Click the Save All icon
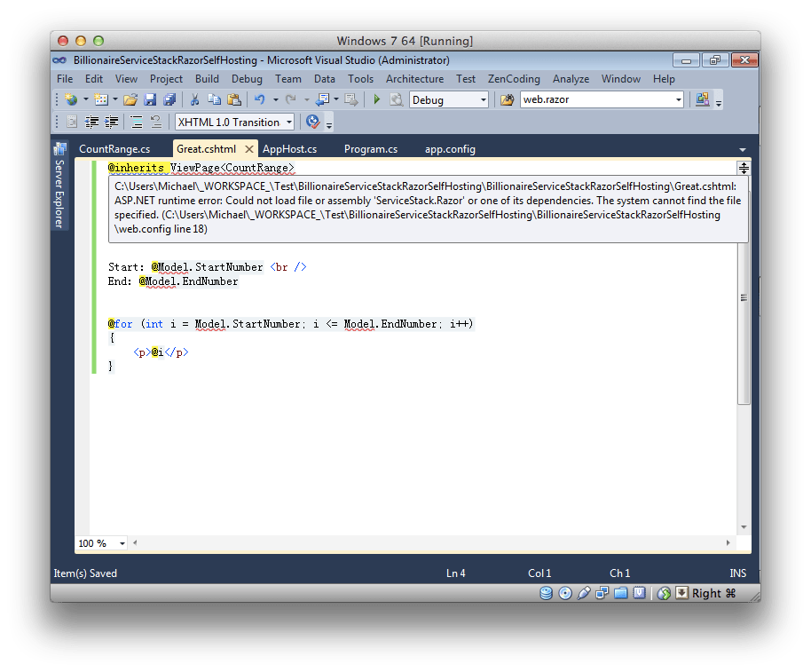Image resolution: width=811 pixels, height=672 pixels. pyautogui.click(x=169, y=99)
